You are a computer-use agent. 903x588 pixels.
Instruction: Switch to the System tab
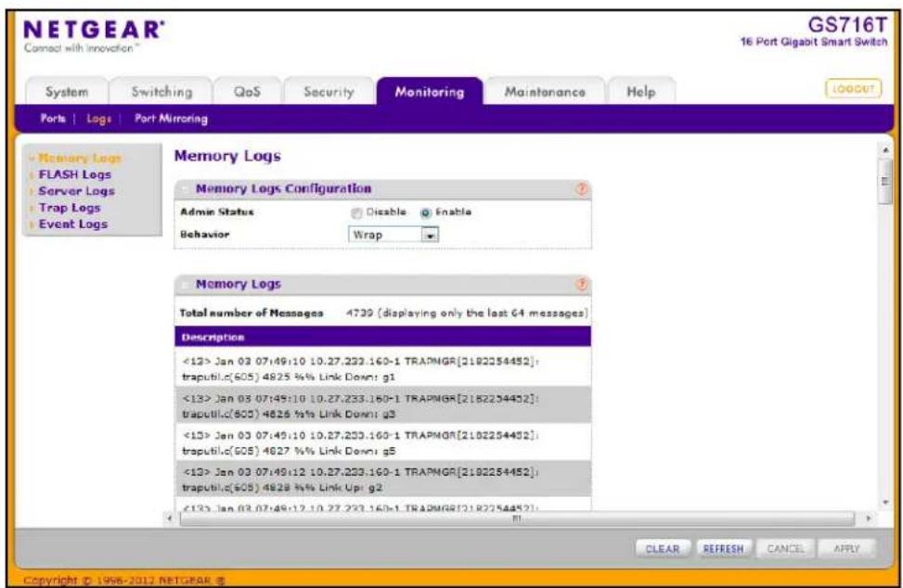coord(67,92)
